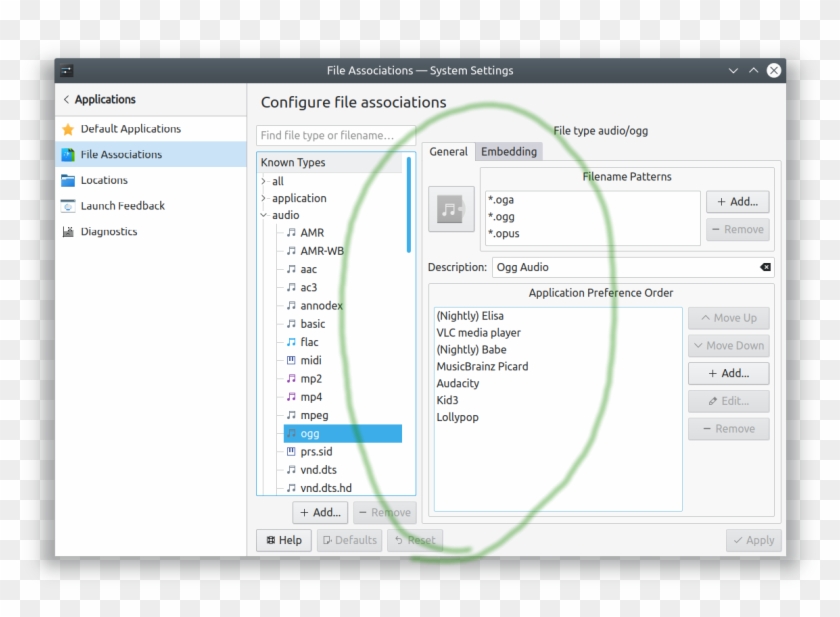Clear the Description field using its clear icon
840x617 pixels.
[x=765, y=266]
